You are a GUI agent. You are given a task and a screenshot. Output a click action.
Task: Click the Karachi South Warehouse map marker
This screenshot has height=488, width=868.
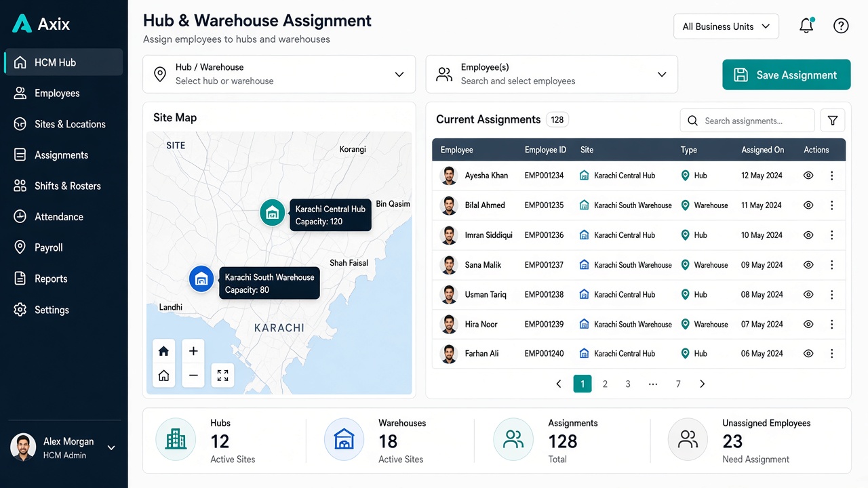(201, 279)
